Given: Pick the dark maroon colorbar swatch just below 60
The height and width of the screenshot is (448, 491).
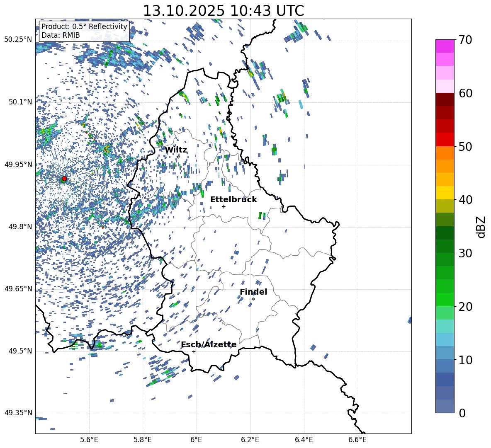Looking at the screenshot, I should [x=445, y=99].
